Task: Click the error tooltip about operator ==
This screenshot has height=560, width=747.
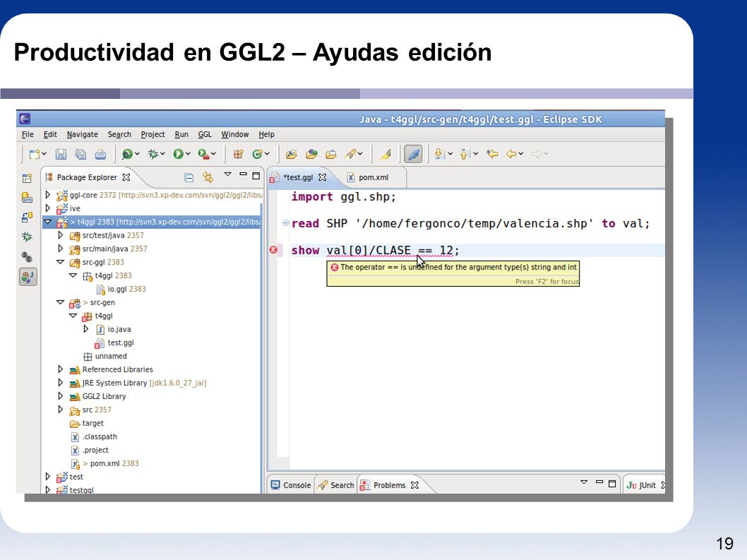Action: (x=453, y=273)
